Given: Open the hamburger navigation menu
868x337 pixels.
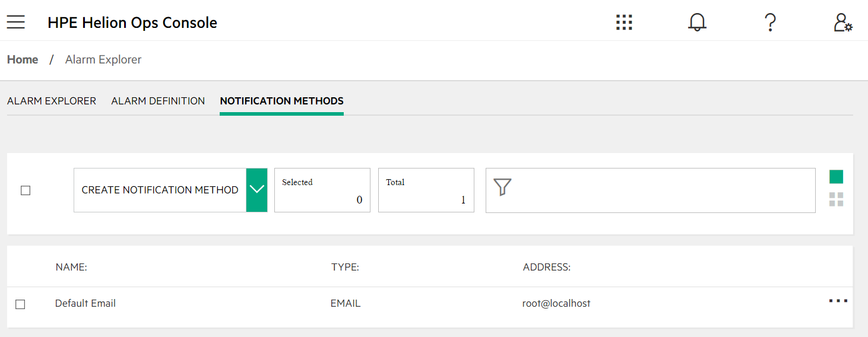Looking at the screenshot, I should pos(16,23).
